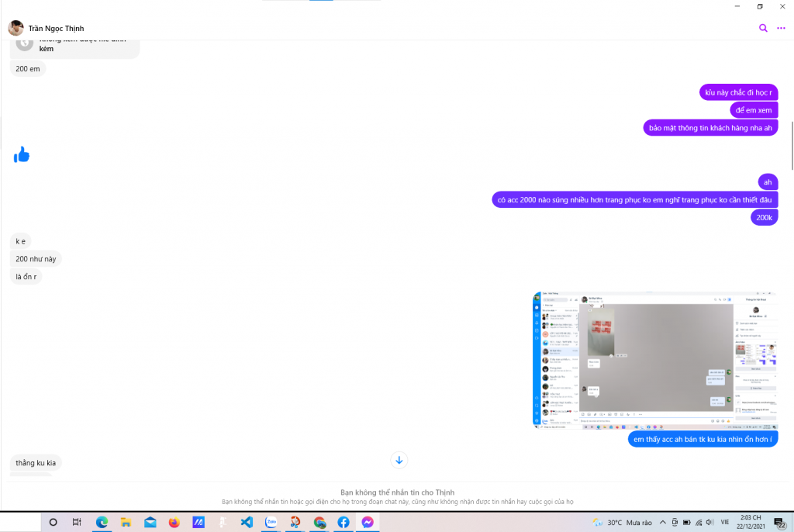Viewport: 794px width, 532px height.
Task: Open notification center with 22 badge
Action: 780,523
